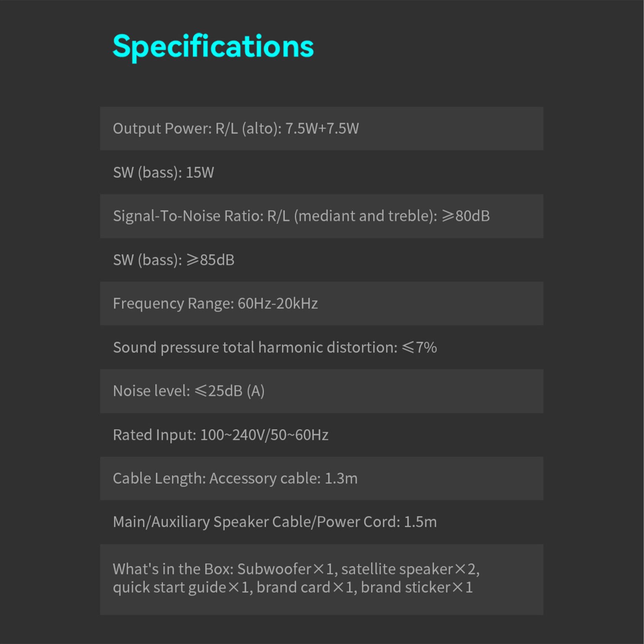
Task: Click the 'Rated Input' label text
Action: (x=154, y=435)
